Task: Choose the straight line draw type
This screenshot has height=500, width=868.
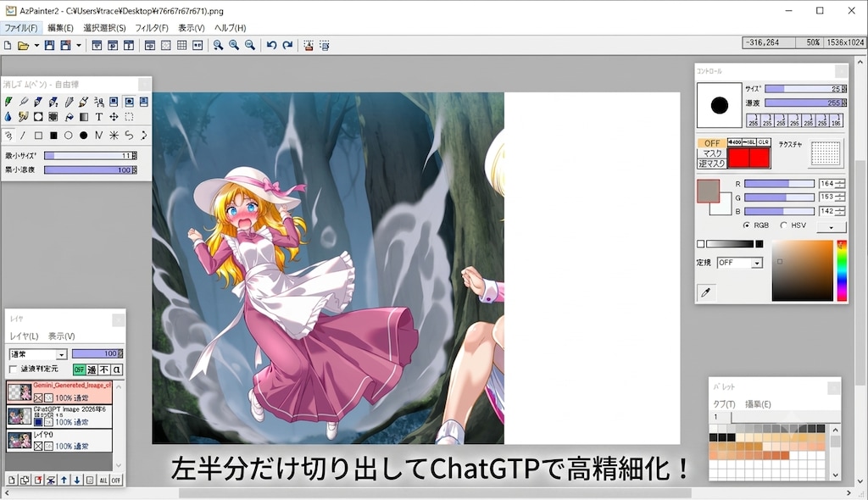Action: tap(23, 135)
